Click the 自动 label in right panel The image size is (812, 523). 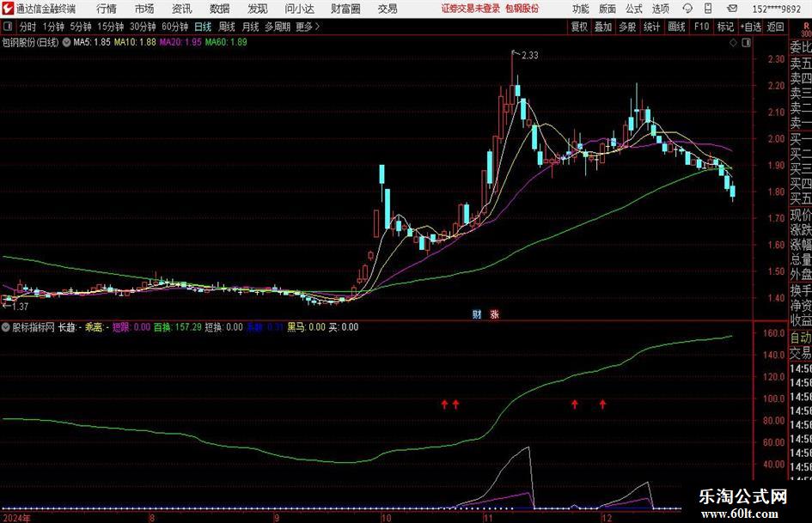point(801,338)
